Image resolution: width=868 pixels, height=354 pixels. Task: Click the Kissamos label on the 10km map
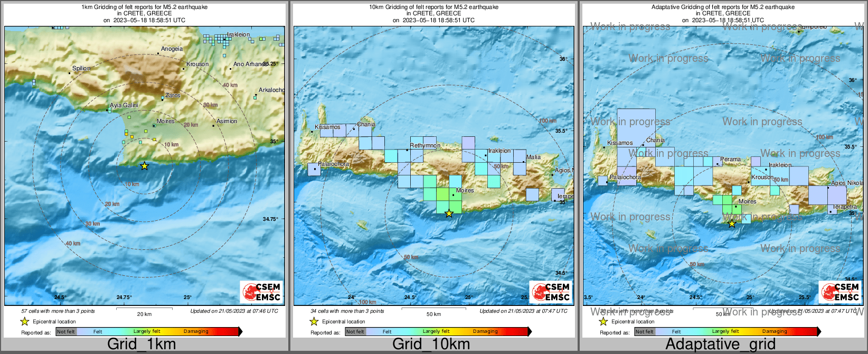pos(327,127)
